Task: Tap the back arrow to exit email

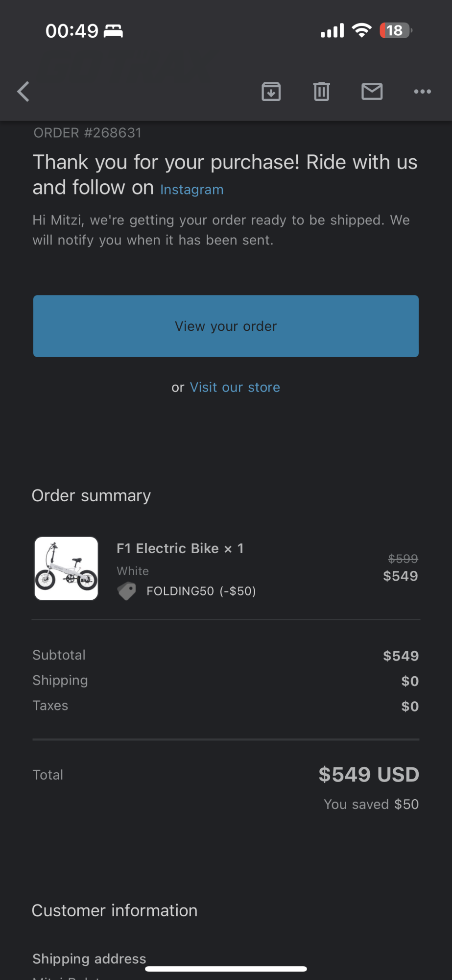Action: (x=23, y=92)
